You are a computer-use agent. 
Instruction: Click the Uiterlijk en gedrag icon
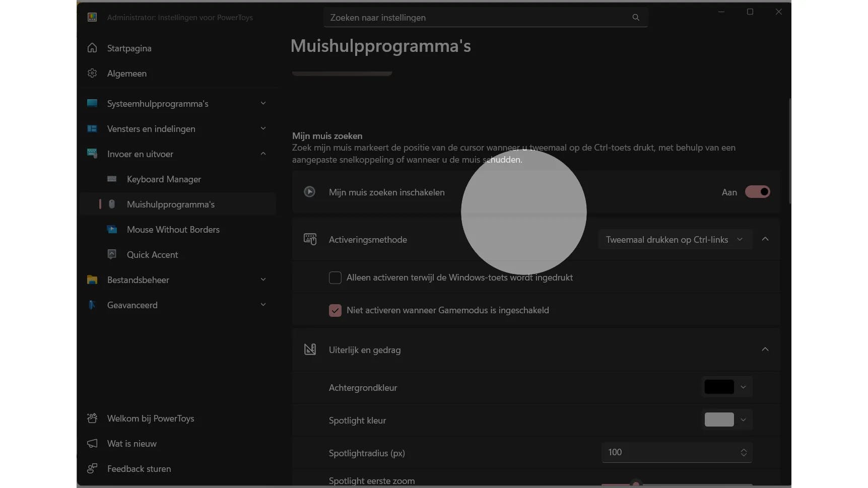(310, 350)
